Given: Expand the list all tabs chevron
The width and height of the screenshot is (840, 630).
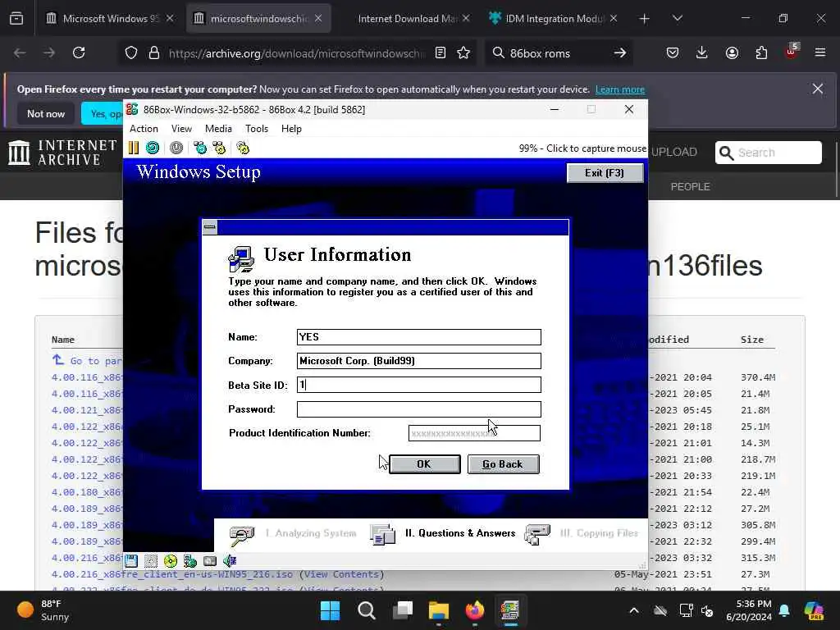Looking at the screenshot, I should pos(677,18).
